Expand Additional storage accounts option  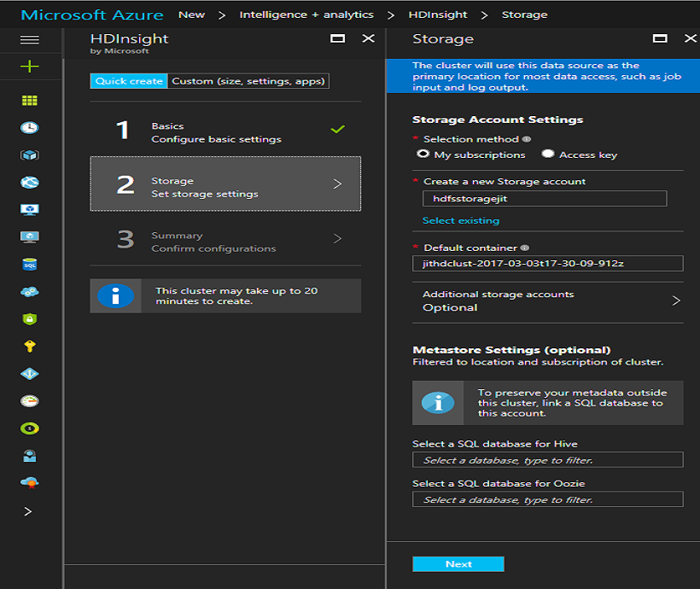[x=547, y=300]
